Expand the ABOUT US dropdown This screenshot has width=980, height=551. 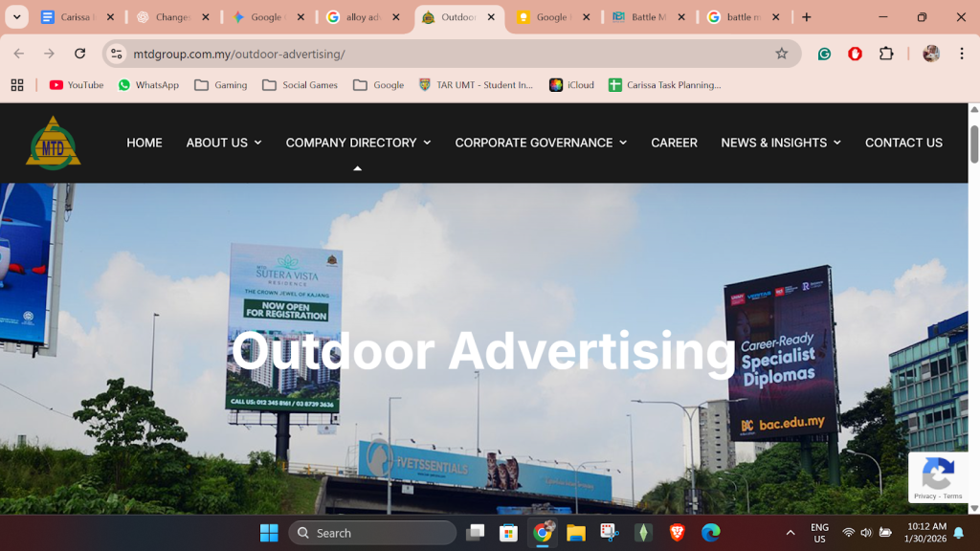point(224,143)
